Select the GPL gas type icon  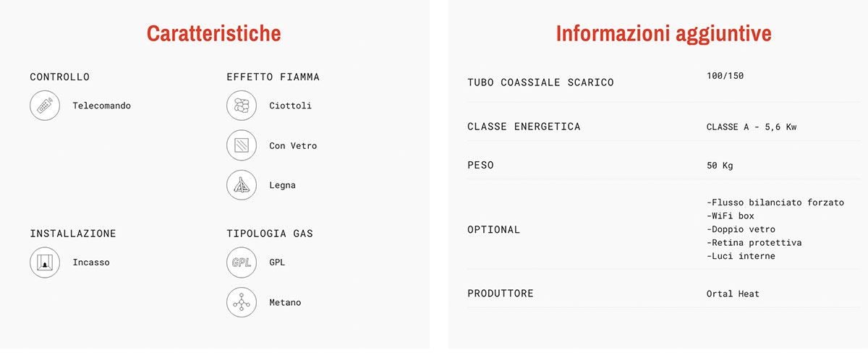(242, 262)
